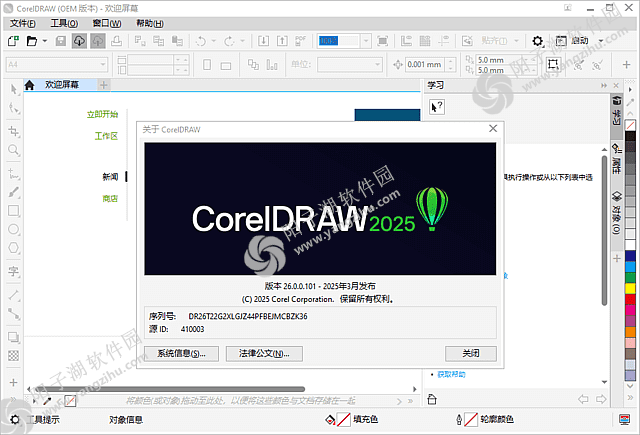Open the Open-file dropdown arrow
This screenshot has width=640, height=435.
[45, 41]
